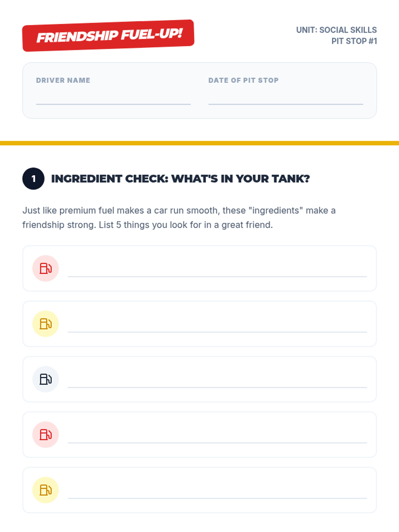This screenshot has width=399, height=532.
Task: Click the number 1 section badge
Action: click(x=33, y=179)
